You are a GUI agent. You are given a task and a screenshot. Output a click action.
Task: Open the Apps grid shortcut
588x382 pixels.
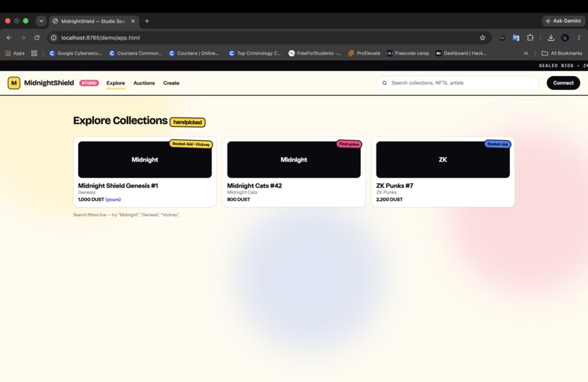(x=15, y=53)
